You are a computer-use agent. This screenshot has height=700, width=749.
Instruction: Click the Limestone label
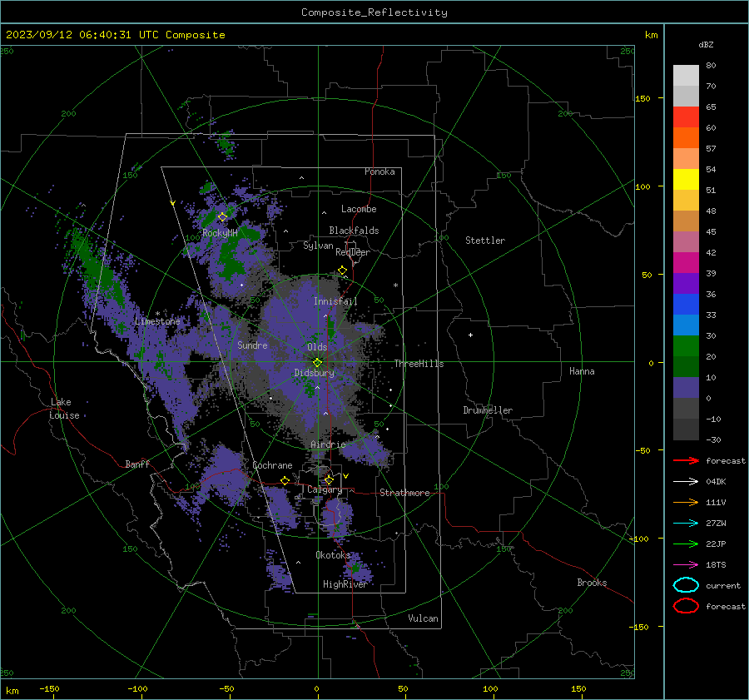click(x=157, y=321)
